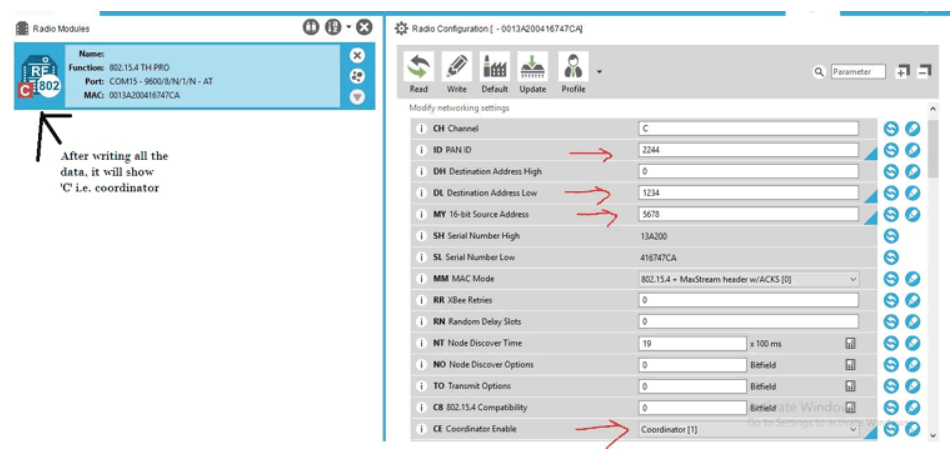The height and width of the screenshot is (453, 952).
Task: Write the ID PAN ID parameter
Action: pos(912,150)
